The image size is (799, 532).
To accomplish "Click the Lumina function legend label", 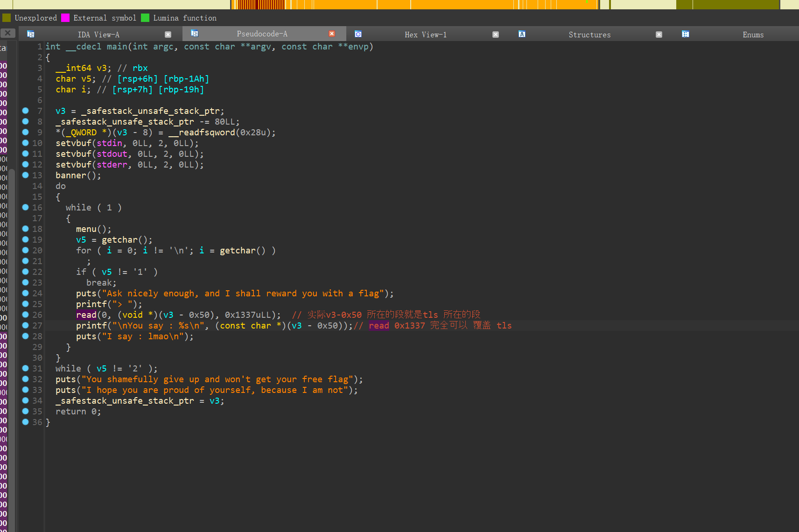I will 185,18.
